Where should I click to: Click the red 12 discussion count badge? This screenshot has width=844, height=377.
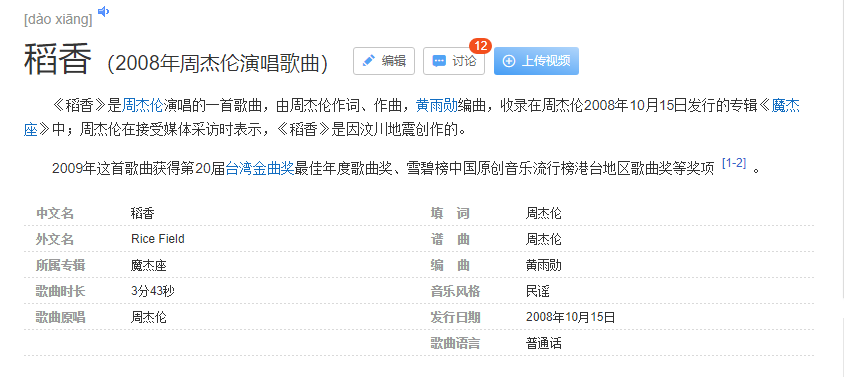click(480, 46)
